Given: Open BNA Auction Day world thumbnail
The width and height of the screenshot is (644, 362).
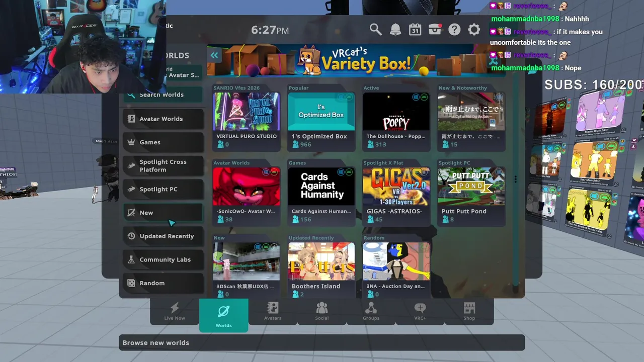Looking at the screenshot, I should (396, 261).
